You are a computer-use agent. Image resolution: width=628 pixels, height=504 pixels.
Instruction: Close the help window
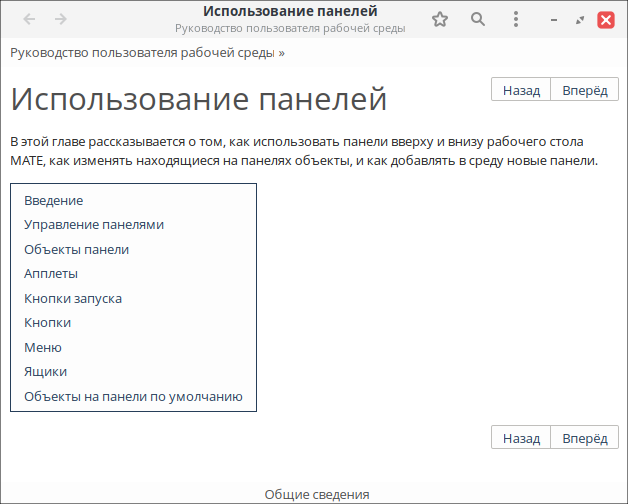606,20
